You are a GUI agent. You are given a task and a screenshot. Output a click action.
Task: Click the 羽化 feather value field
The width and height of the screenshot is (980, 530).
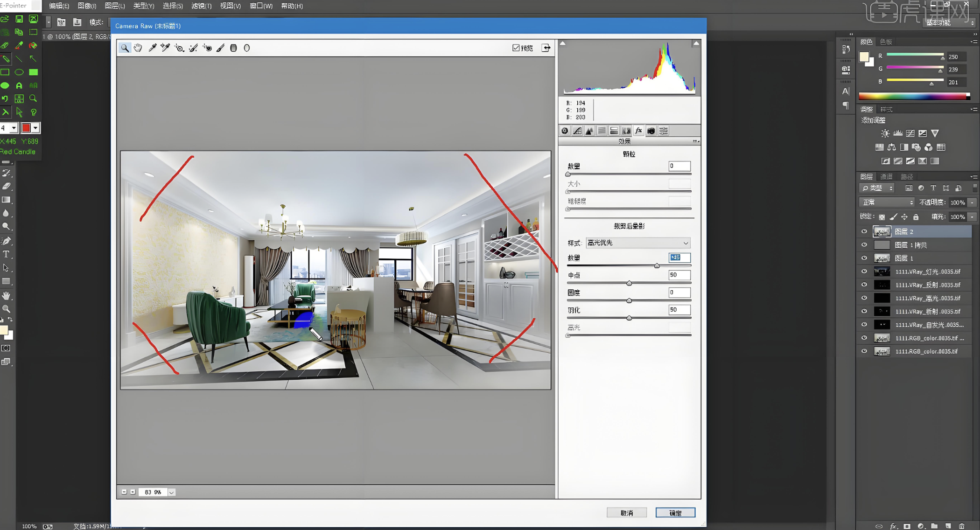[679, 310]
